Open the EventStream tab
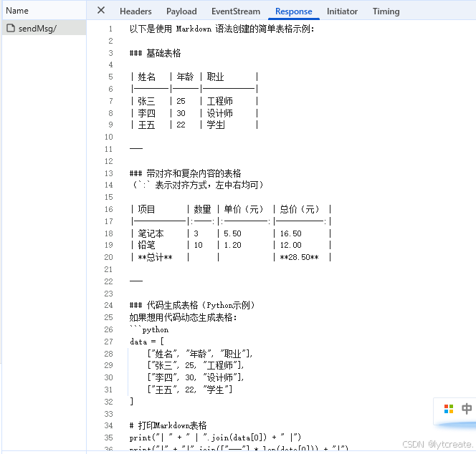This screenshot has width=476, height=454. [x=236, y=11]
